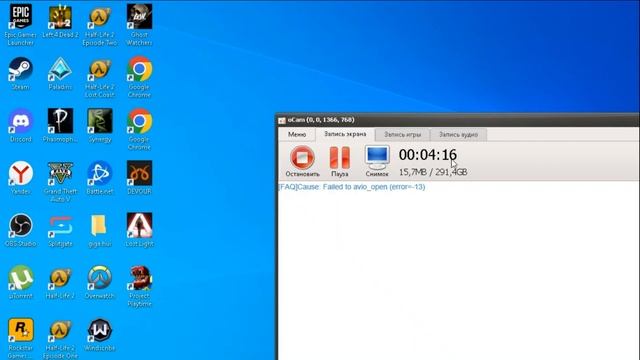Open the FAQ avio_open error link

pyautogui.click(x=351, y=187)
